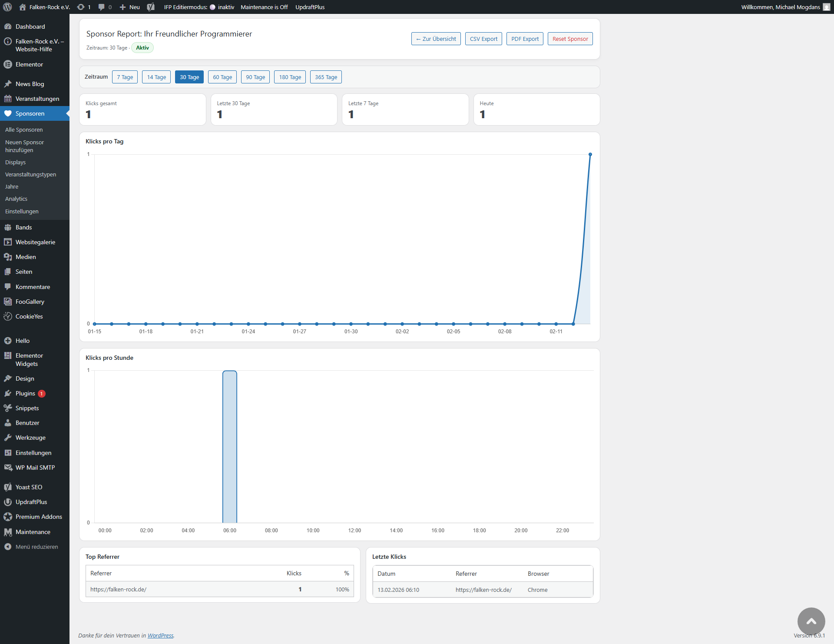Click the scroll-to-top arrow button
This screenshot has height=644, width=834.
coord(811,621)
